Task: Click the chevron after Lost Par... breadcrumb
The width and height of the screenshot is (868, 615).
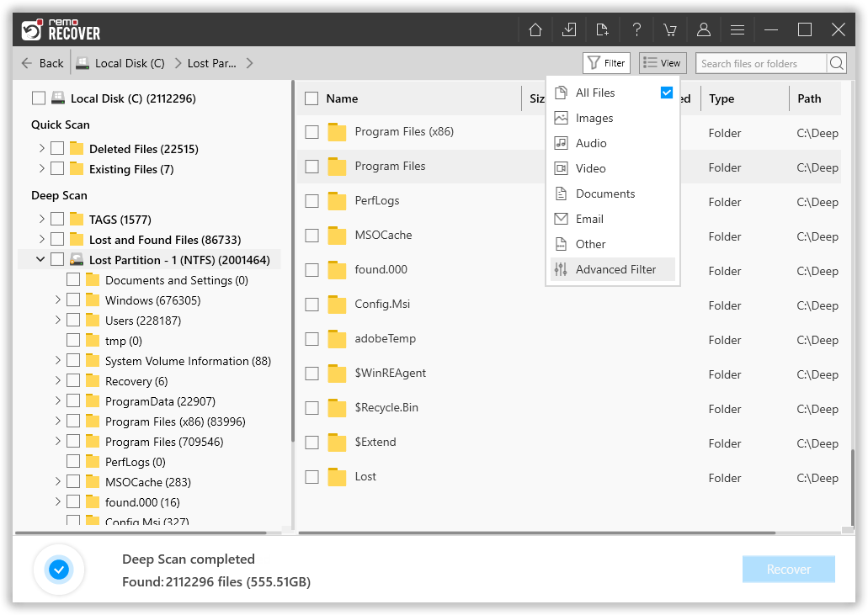Action: point(250,63)
